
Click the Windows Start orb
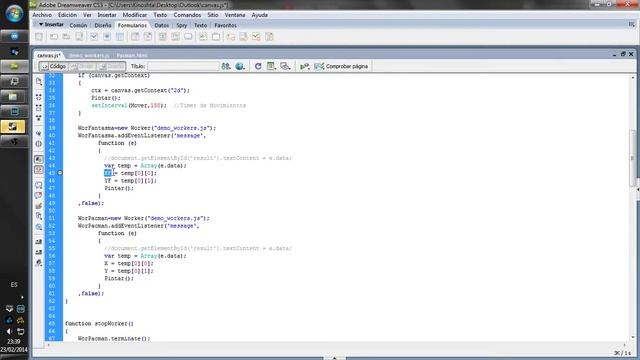click(x=14, y=13)
